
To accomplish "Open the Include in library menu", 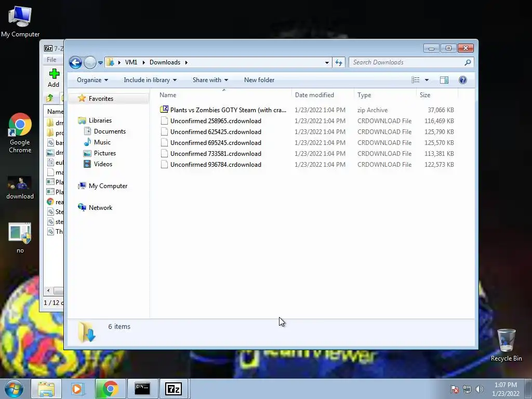I will point(150,80).
